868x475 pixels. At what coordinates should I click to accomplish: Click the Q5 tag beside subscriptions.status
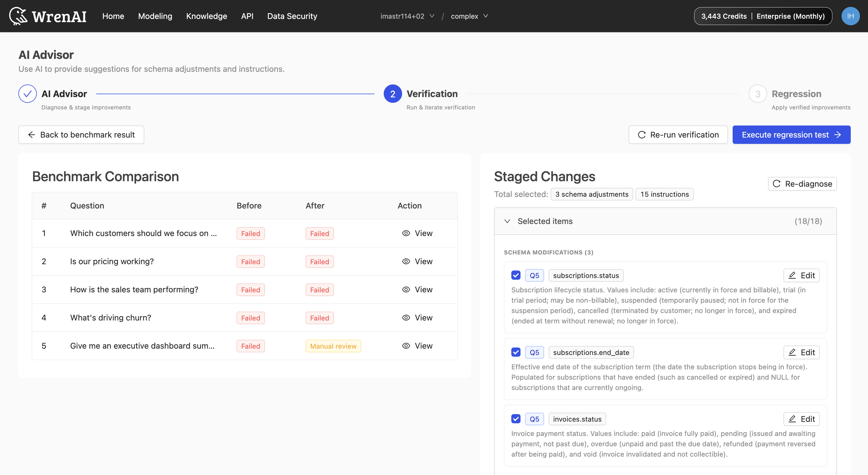534,275
